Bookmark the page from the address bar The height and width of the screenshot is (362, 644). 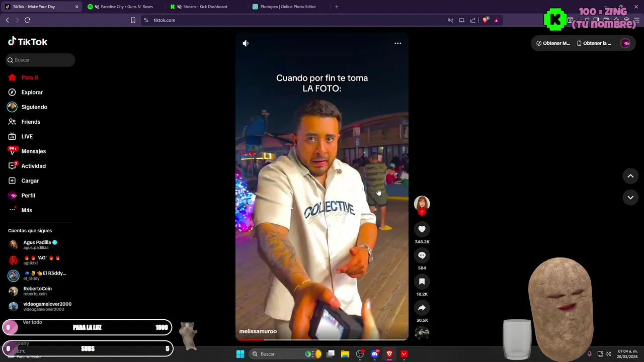133,20
